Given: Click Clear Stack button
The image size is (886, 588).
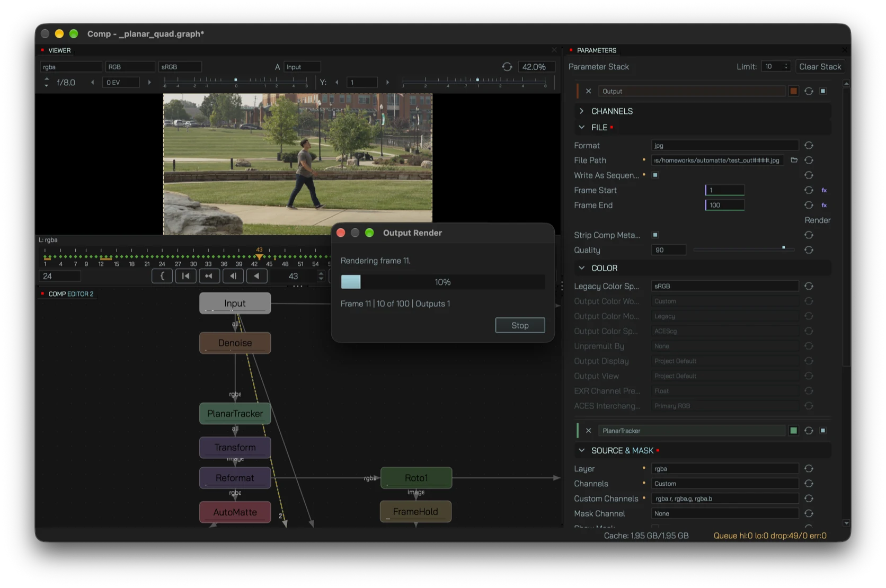Looking at the screenshot, I should (x=820, y=67).
